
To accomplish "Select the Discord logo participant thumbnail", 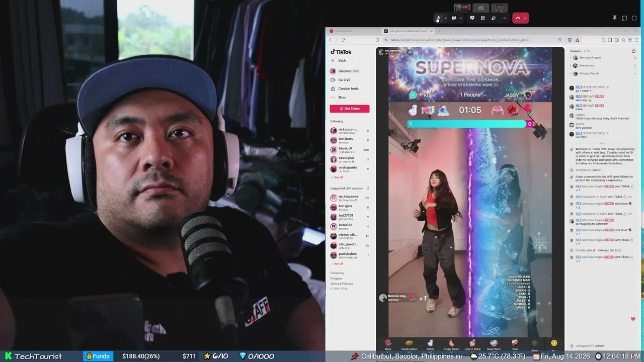I will 480,8.
